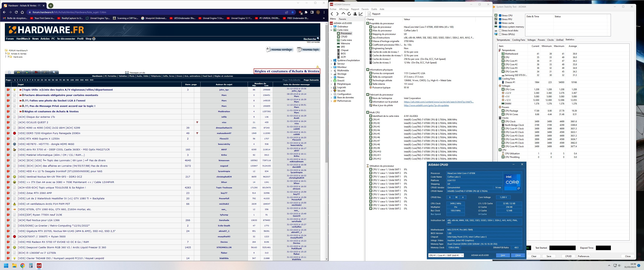Click the Save button in the CPUID window
Viewport: 644px width, 270px height.
tap(503, 255)
